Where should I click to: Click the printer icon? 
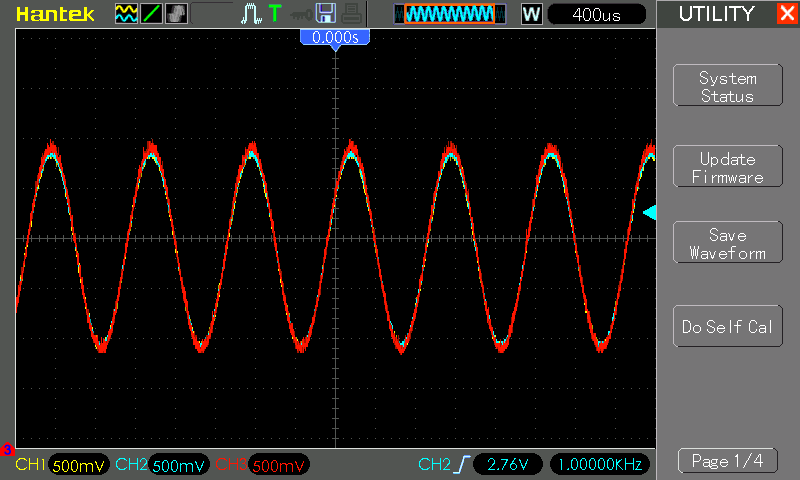[352, 14]
